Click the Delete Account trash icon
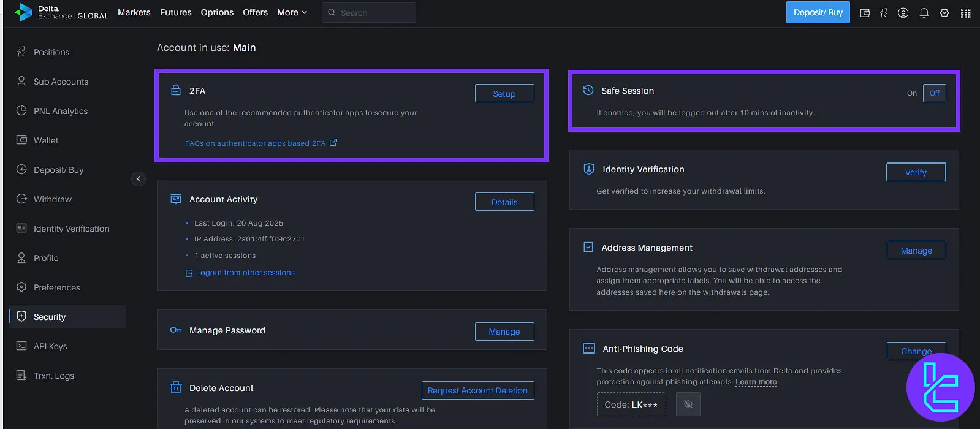This screenshot has width=980, height=429. (x=176, y=387)
